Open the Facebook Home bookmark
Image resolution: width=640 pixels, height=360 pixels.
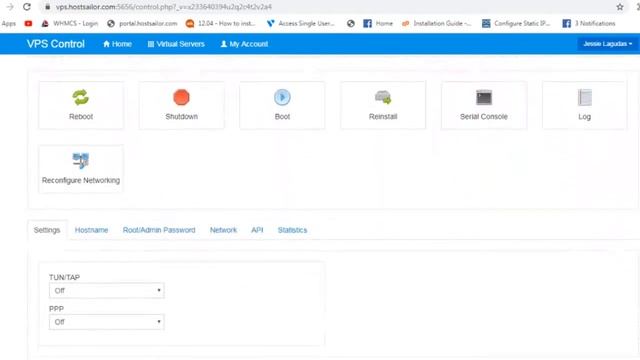[378, 24]
